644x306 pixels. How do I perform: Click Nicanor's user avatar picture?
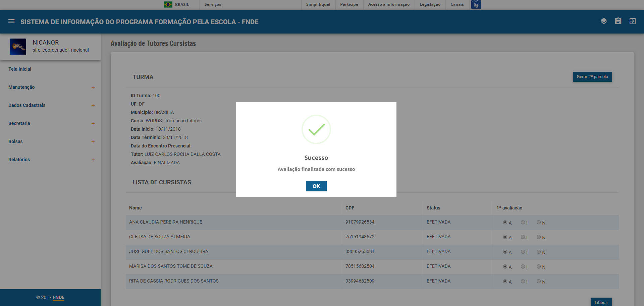[x=18, y=47]
